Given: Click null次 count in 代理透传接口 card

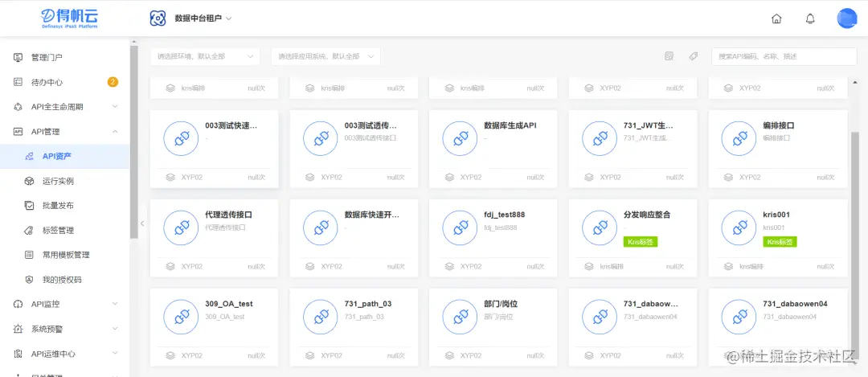Looking at the screenshot, I should point(256,266).
